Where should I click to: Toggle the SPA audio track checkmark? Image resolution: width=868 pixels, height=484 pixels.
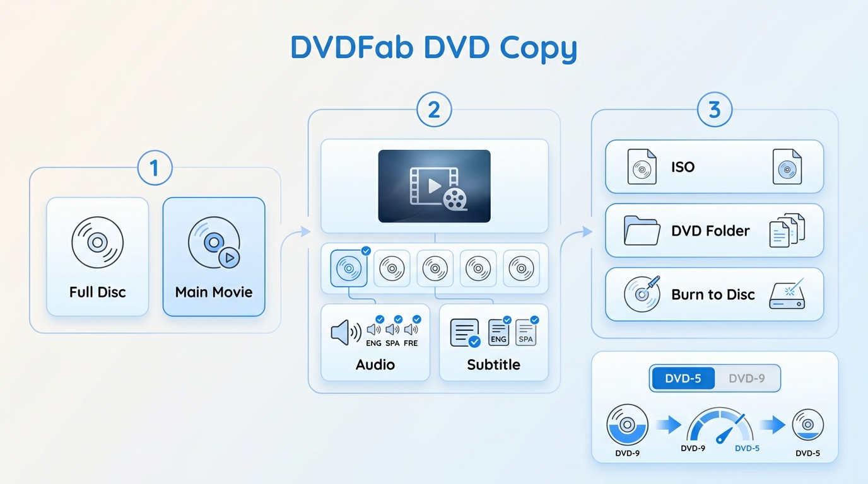(x=398, y=319)
